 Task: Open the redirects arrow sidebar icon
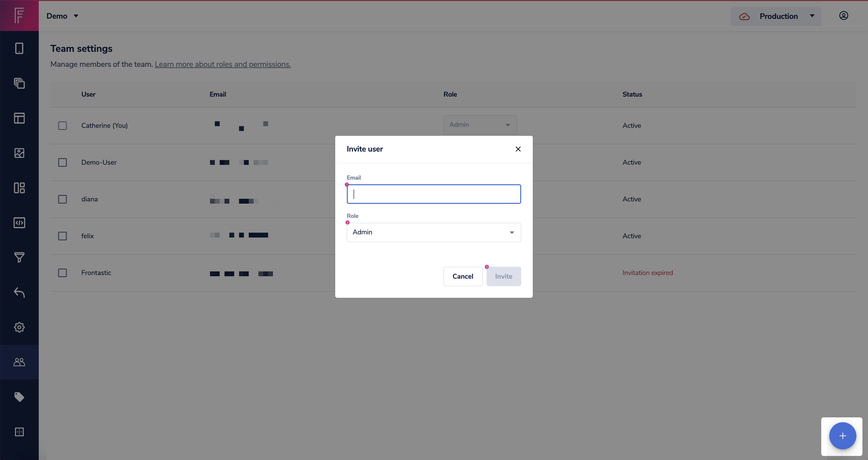click(x=19, y=292)
